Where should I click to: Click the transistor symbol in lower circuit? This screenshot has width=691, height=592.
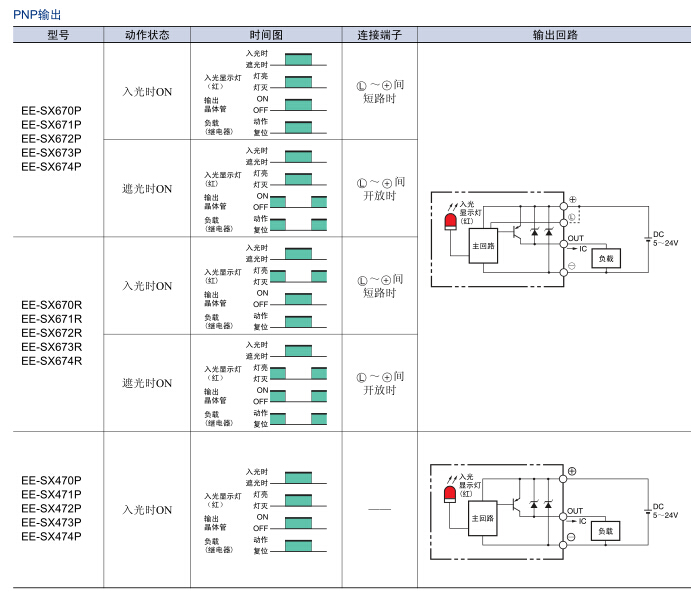pos(518,505)
